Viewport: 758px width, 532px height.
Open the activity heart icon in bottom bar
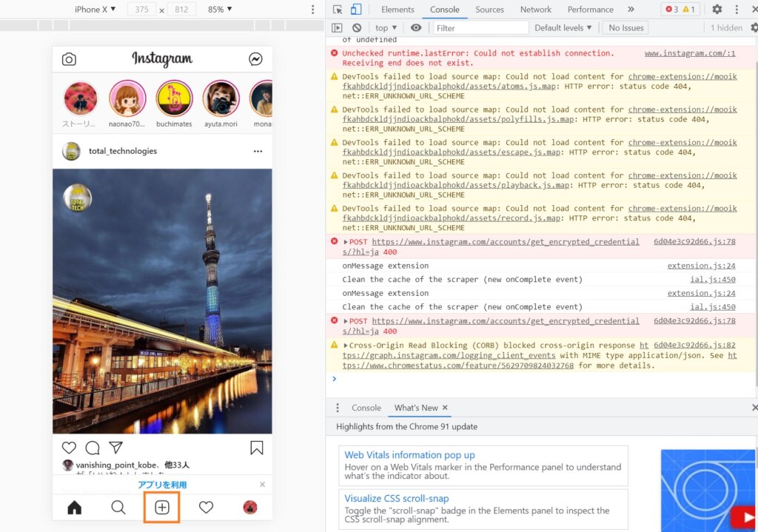point(206,508)
